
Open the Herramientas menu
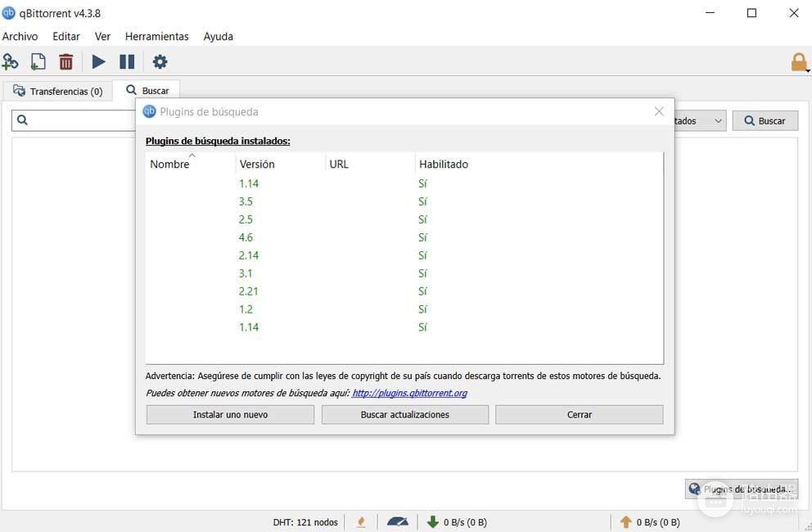(157, 36)
